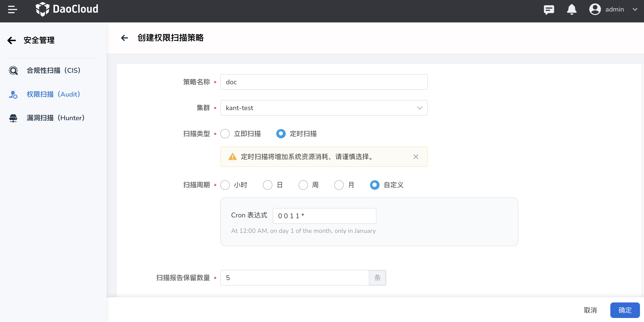Click the 条 unit suffix
The image size is (644, 322).
(x=377, y=278)
